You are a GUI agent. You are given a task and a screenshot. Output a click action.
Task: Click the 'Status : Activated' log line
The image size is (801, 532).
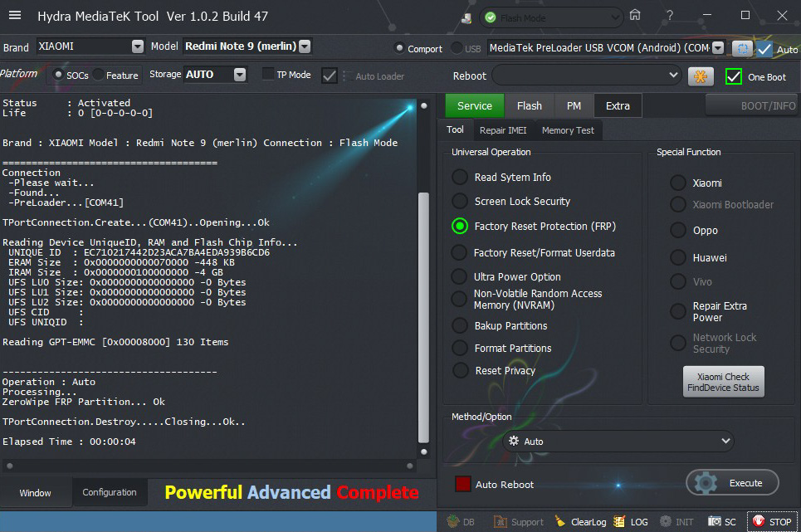(66, 103)
